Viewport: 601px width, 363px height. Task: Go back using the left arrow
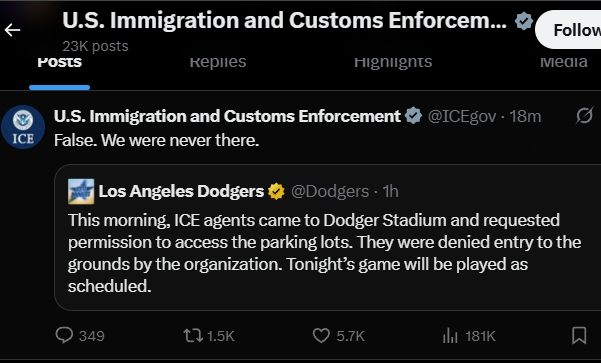coord(12,30)
